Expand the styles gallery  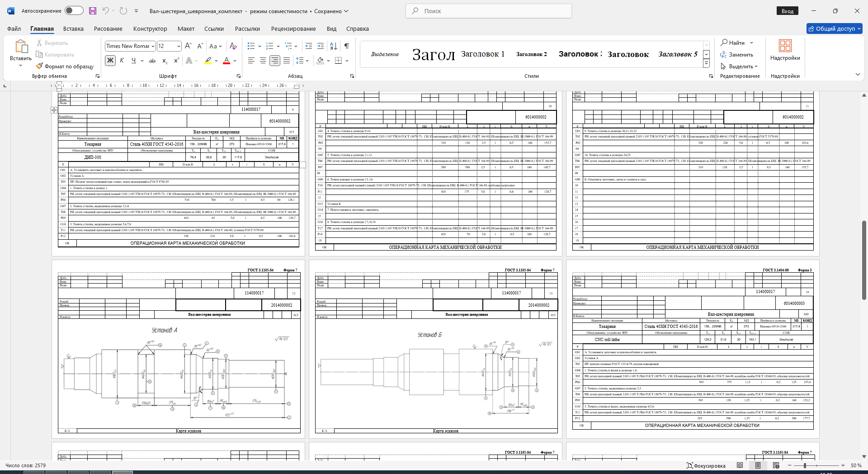[706, 64]
